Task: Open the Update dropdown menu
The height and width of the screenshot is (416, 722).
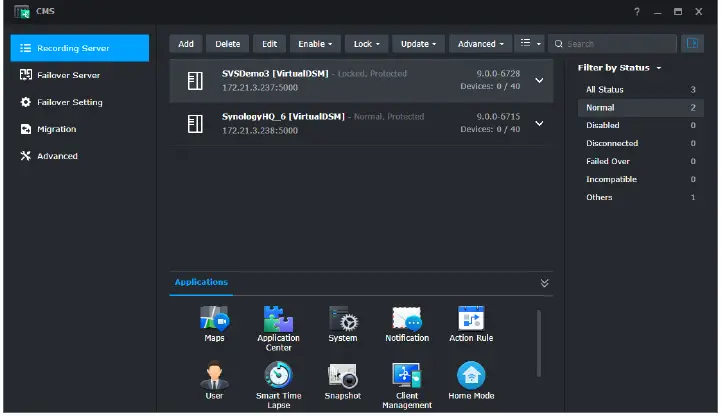Action: pyautogui.click(x=418, y=44)
